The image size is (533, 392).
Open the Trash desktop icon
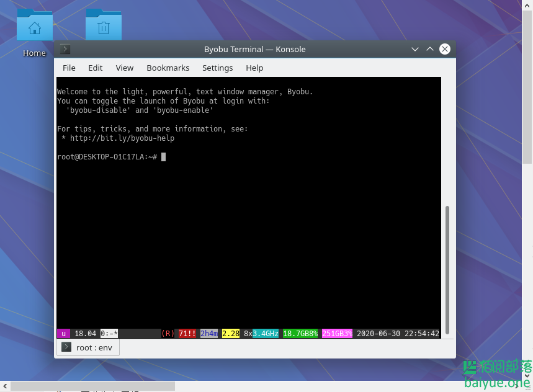pos(104,25)
